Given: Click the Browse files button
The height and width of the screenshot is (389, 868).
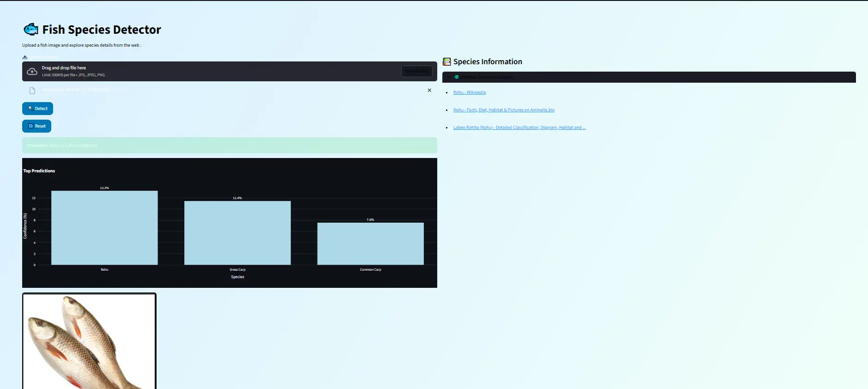Looking at the screenshot, I should tap(416, 72).
